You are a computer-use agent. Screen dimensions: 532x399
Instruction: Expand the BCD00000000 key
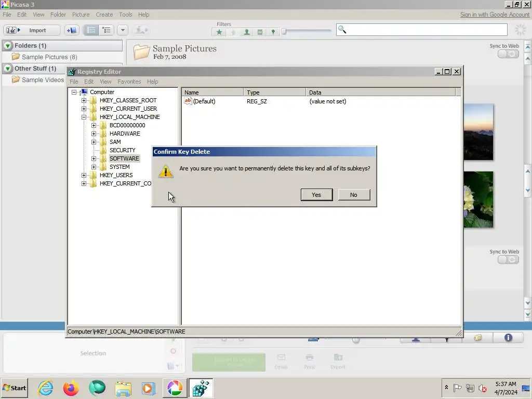click(x=94, y=126)
